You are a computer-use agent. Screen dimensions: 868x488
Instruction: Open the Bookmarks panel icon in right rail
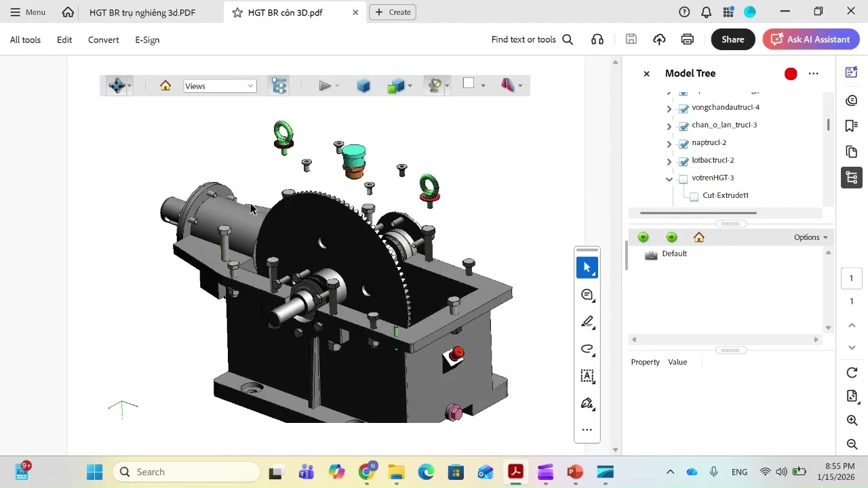point(852,126)
